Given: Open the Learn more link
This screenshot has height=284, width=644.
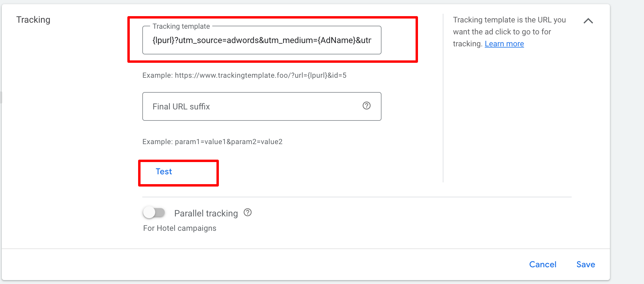Looking at the screenshot, I should click(504, 44).
